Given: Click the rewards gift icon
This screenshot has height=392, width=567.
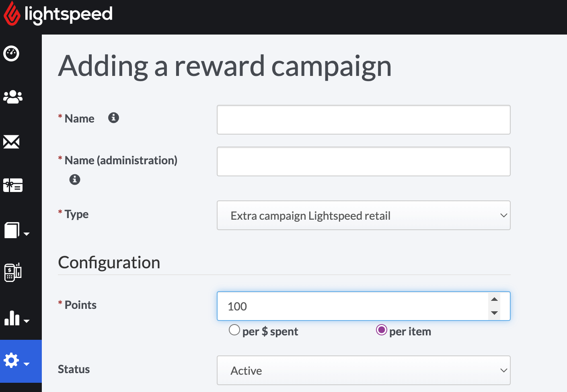Looking at the screenshot, I should pyautogui.click(x=12, y=185).
